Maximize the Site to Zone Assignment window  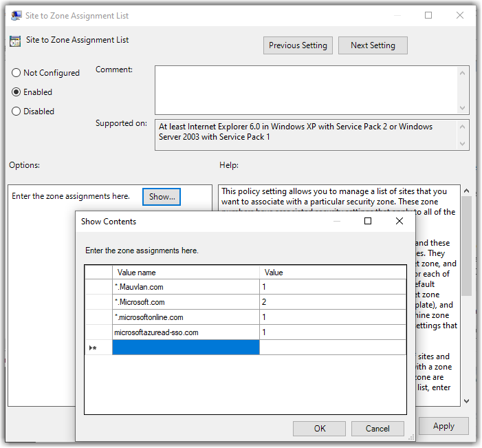[428, 15]
